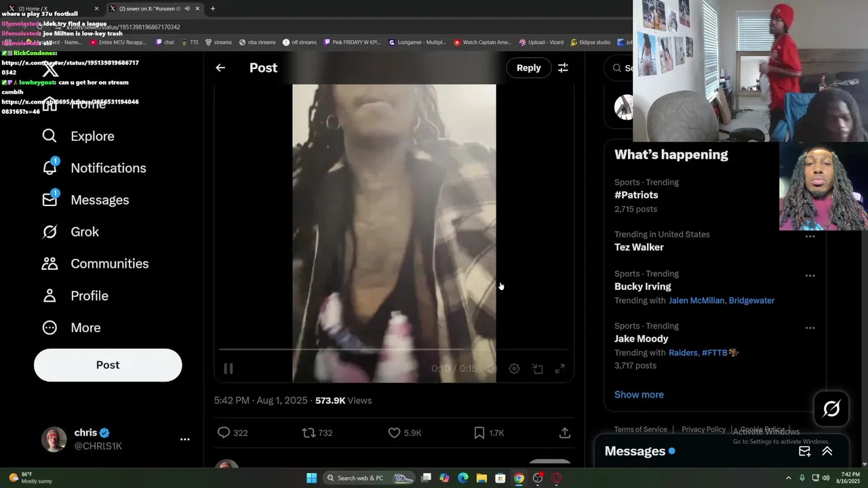
Task: Go back using the Post back arrow
Action: tap(220, 68)
